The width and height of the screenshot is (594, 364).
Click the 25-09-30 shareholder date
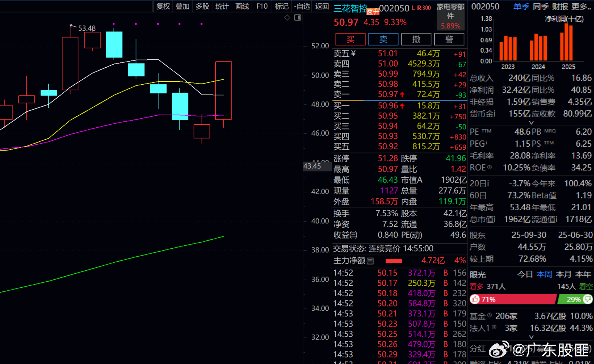click(x=529, y=235)
